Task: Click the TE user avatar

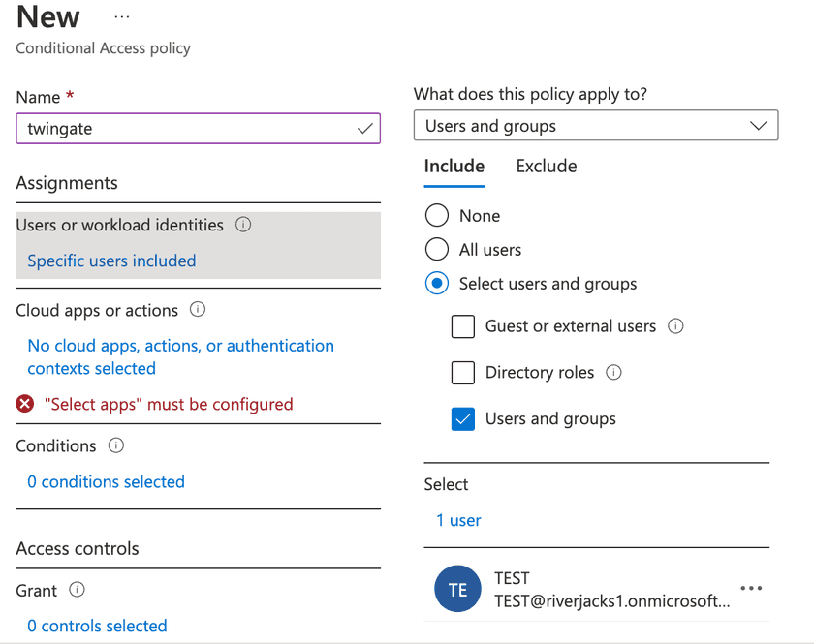Action: 458,590
